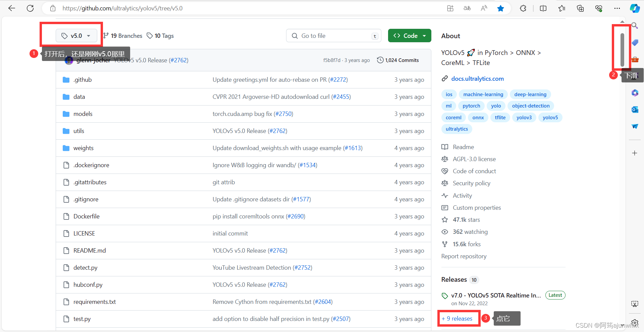Click the browser address bar URL
This screenshot has height=332, width=644.
pos(122,8)
